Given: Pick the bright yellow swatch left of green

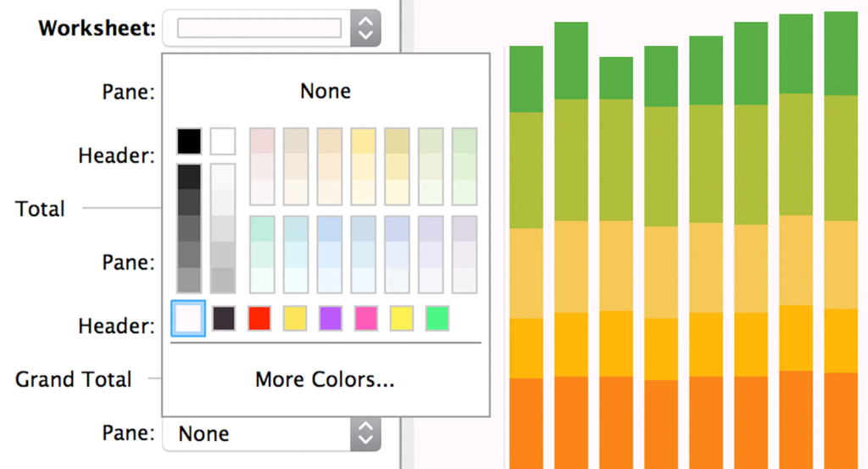Looking at the screenshot, I should pos(401,318).
